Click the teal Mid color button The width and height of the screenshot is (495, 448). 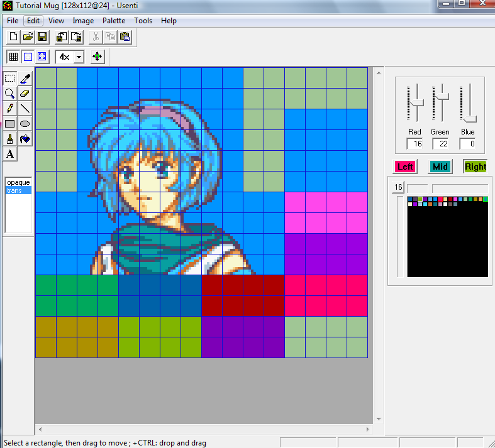[440, 167]
